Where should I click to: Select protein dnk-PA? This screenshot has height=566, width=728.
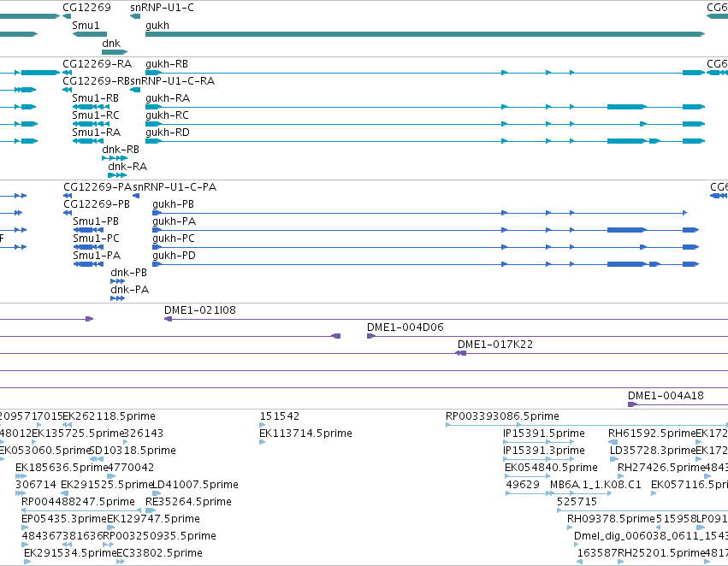click(117, 298)
